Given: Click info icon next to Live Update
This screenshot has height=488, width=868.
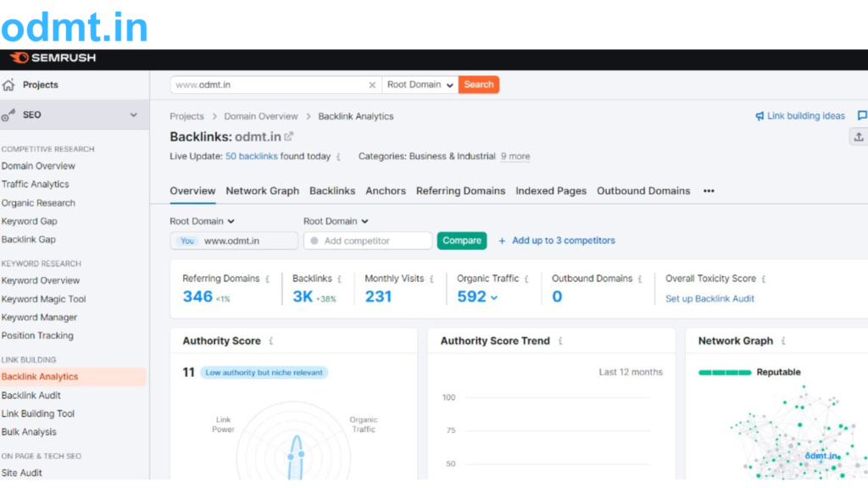Looking at the screenshot, I should click(x=338, y=157).
